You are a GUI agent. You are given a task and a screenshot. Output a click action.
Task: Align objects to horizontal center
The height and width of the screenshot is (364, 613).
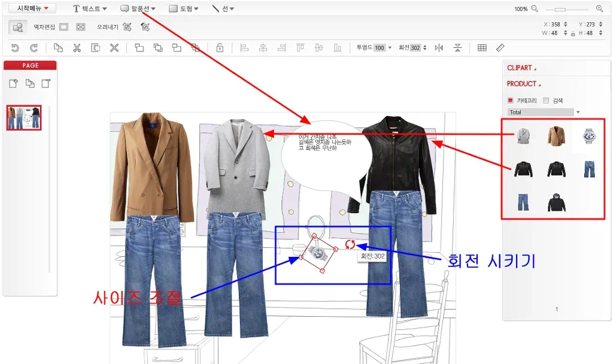click(x=263, y=48)
